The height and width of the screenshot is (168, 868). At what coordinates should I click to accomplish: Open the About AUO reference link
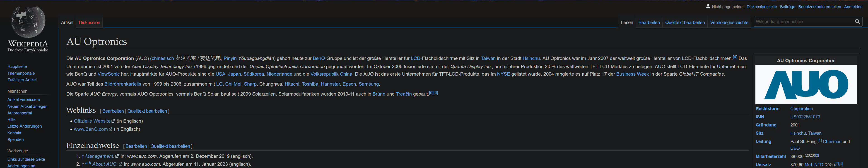[x=107, y=164]
